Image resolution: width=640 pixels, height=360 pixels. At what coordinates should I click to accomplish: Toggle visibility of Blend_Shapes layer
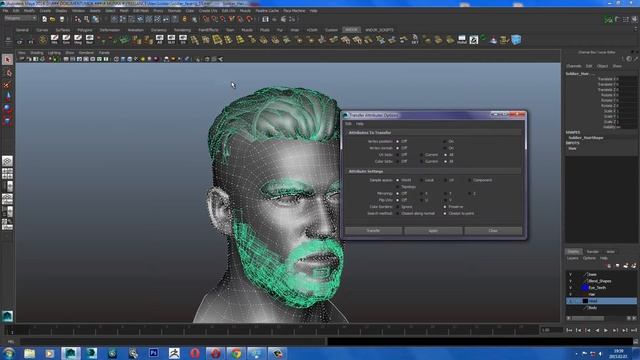(571, 281)
